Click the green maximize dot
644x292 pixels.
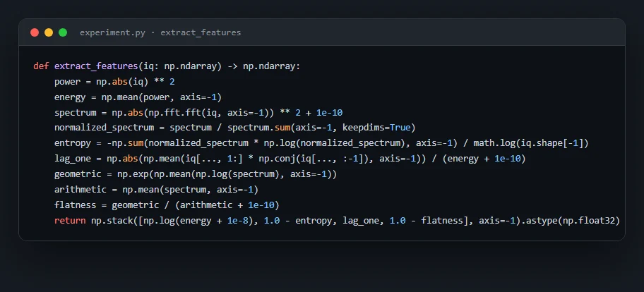63,32
